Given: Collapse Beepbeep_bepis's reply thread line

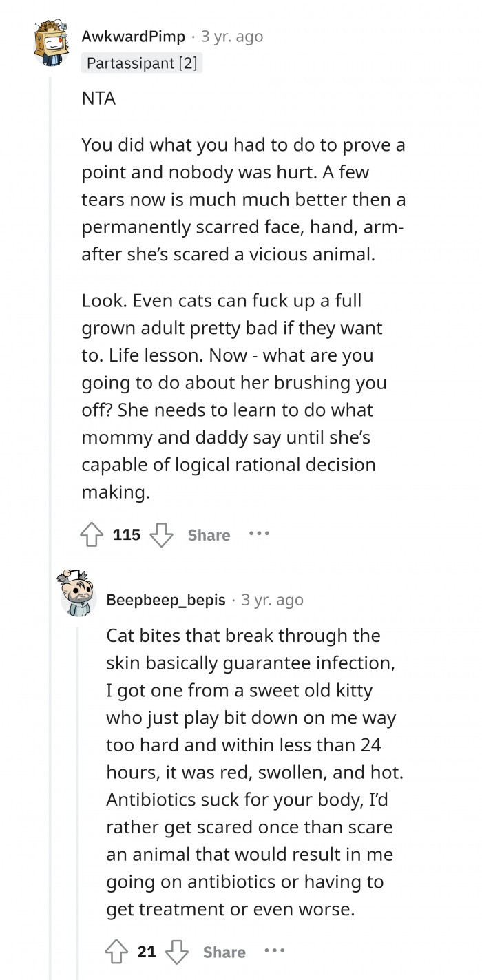Looking at the screenshot, I should pos(76,792).
